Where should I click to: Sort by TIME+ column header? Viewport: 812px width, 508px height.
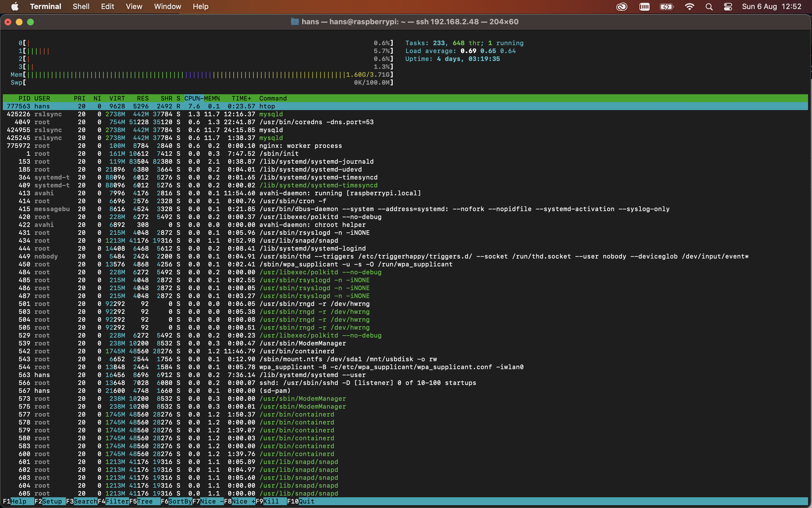[x=242, y=98]
